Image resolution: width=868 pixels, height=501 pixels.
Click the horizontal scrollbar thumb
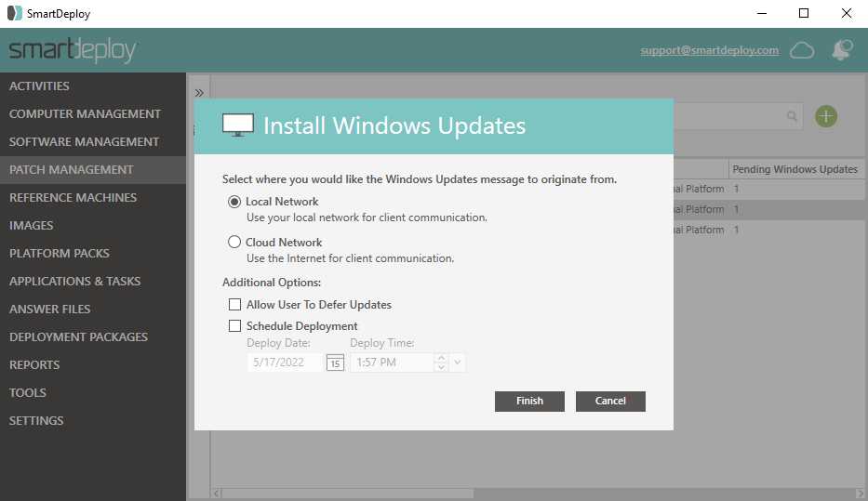point(348,494)
